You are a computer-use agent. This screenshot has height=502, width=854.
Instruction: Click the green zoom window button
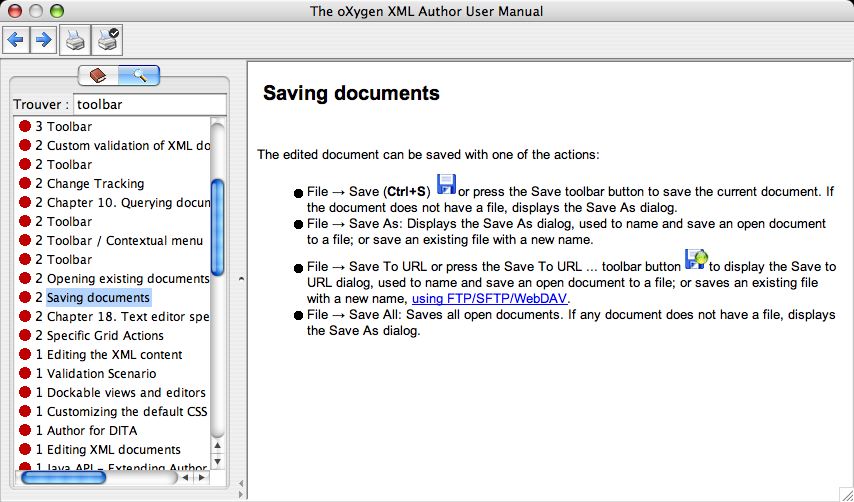pos(56,10)
